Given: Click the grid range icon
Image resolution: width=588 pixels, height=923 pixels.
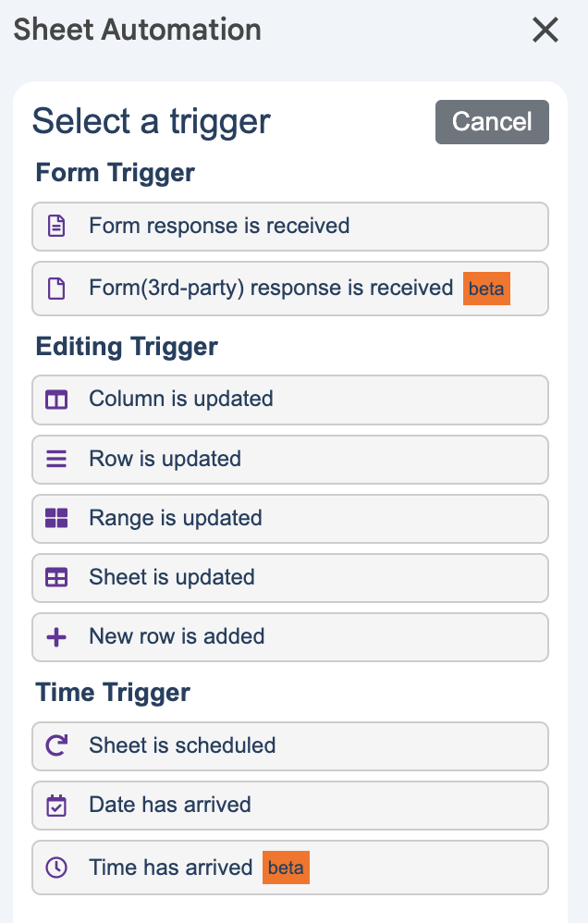Looking at the screenshot, I should 56,518.
